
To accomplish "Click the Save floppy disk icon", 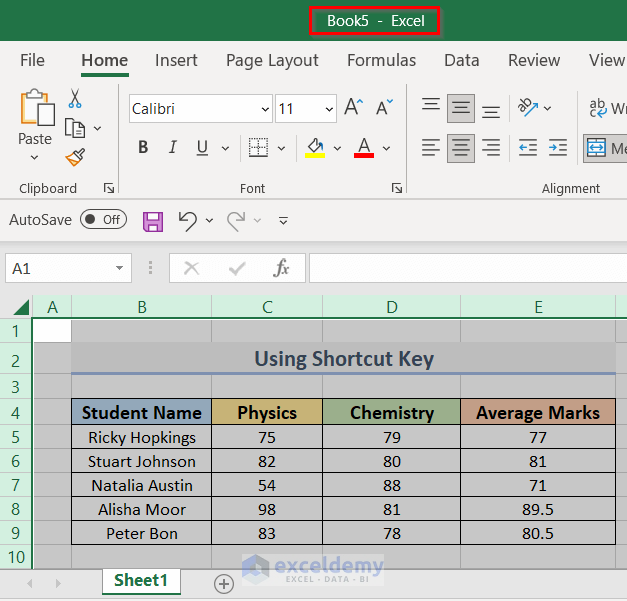I will tap(153, 220).
